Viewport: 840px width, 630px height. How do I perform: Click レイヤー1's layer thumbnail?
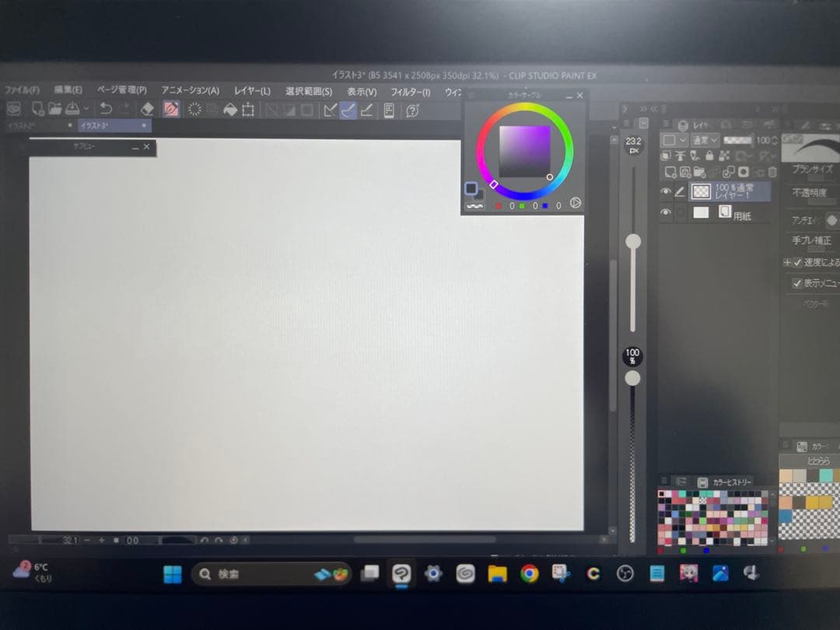701,191
